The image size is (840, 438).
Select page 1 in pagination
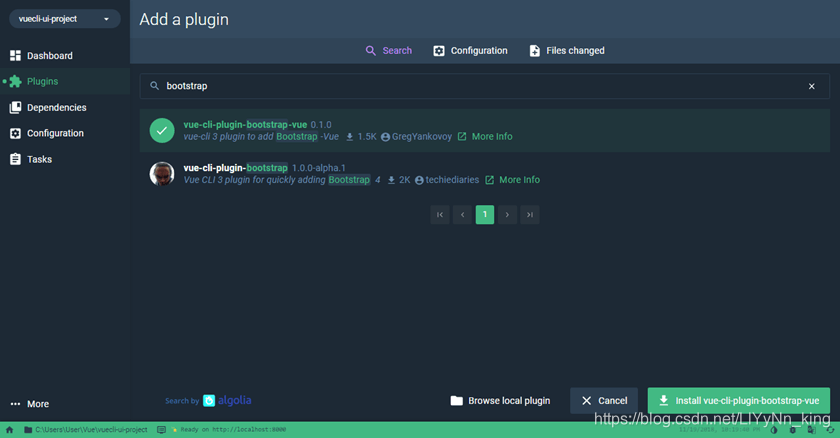point(485,215)
